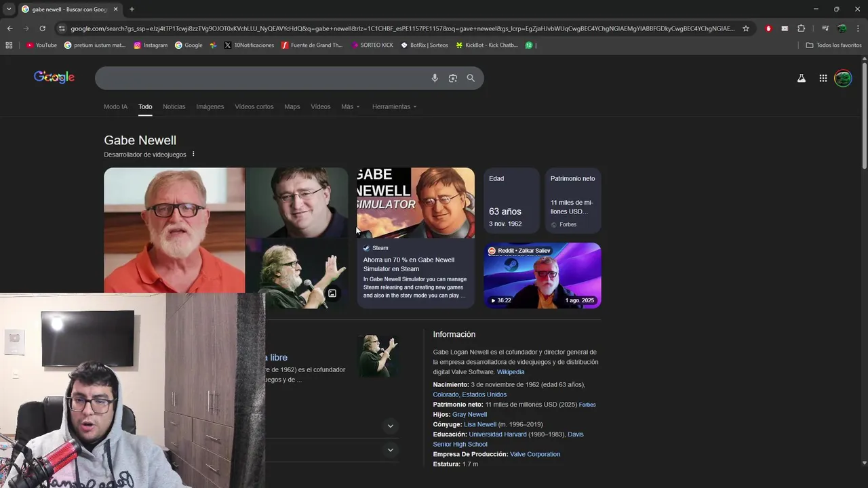Image resolution: width=868 pixels, height=488 pixels.
Task: Close the gabe newell tab
Action: (115, 9)
